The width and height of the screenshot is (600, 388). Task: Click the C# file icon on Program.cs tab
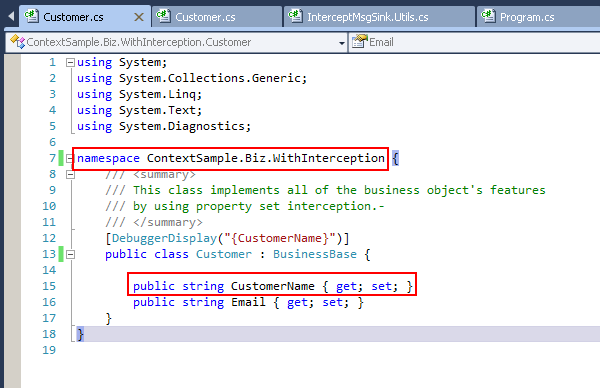click(x=488, y=16)
